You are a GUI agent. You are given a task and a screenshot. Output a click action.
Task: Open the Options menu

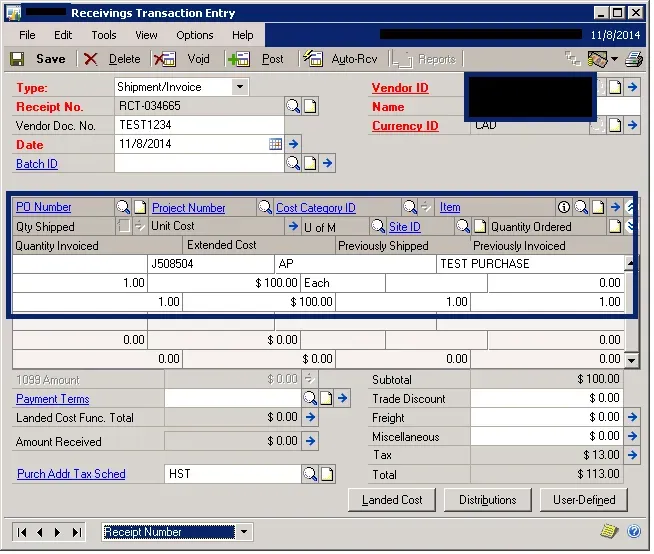195,35
